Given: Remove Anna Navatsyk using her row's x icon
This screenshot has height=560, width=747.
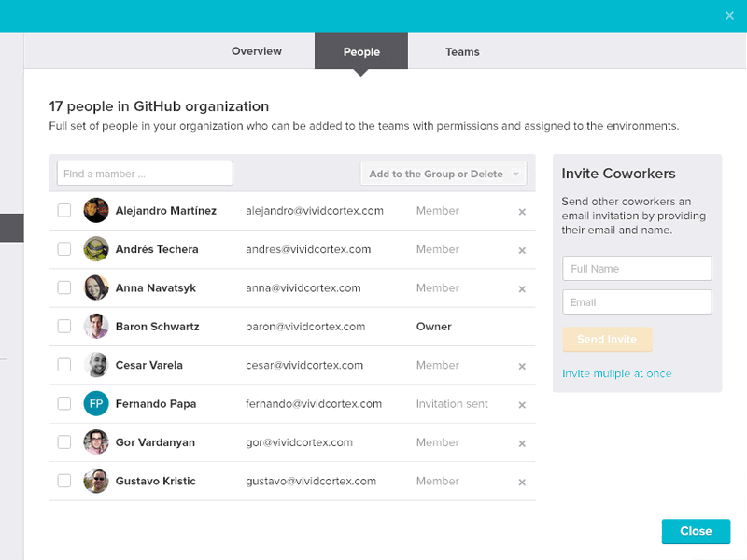Looking at the screenshot, I should (522, 288).
